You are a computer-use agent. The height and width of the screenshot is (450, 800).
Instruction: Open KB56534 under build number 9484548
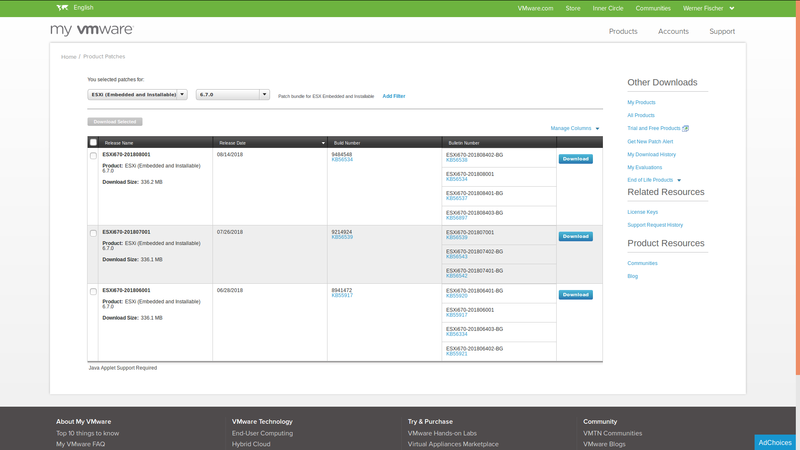(x=342, y=160)
